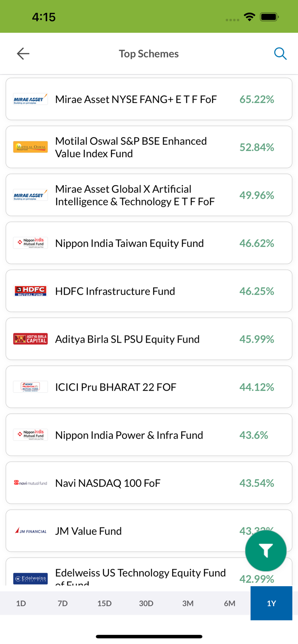
Task: Tap the Navi mutual fund logo
Action: [31, 483]
